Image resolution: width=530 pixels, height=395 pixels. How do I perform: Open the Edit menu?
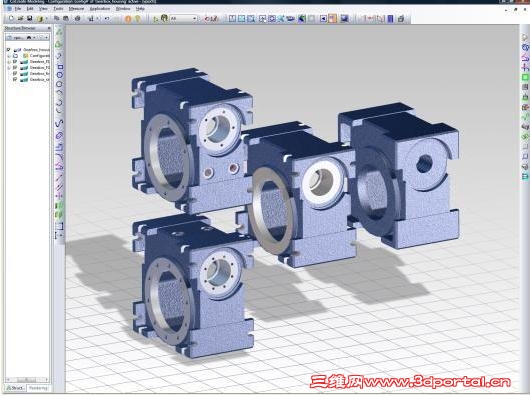pos(30,8)
